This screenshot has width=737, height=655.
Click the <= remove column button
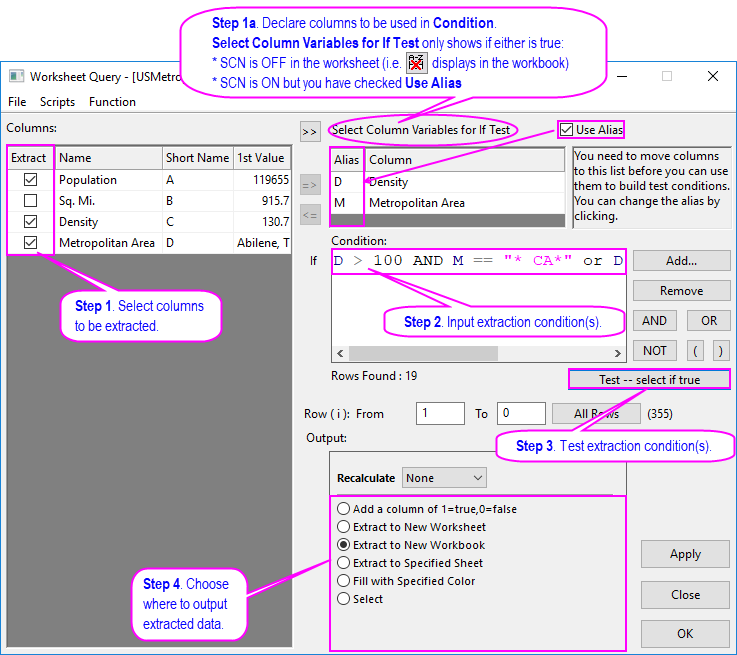click(x=310, y=215)
